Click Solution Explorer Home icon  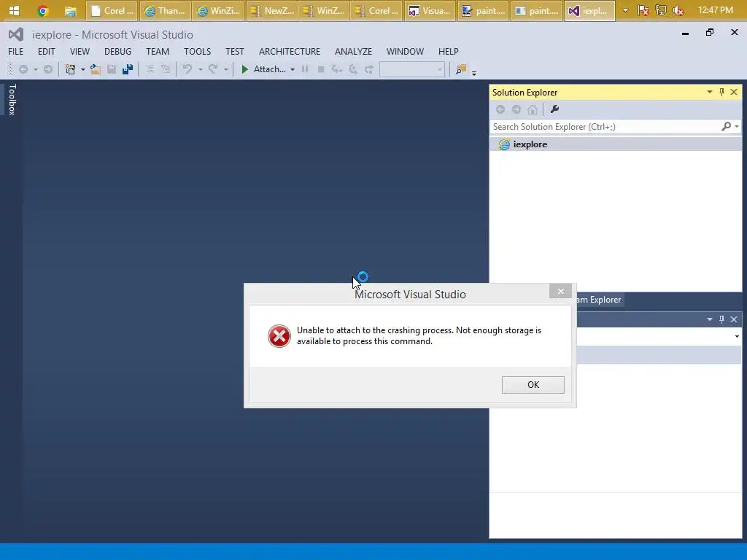click(x=532, y=109)
